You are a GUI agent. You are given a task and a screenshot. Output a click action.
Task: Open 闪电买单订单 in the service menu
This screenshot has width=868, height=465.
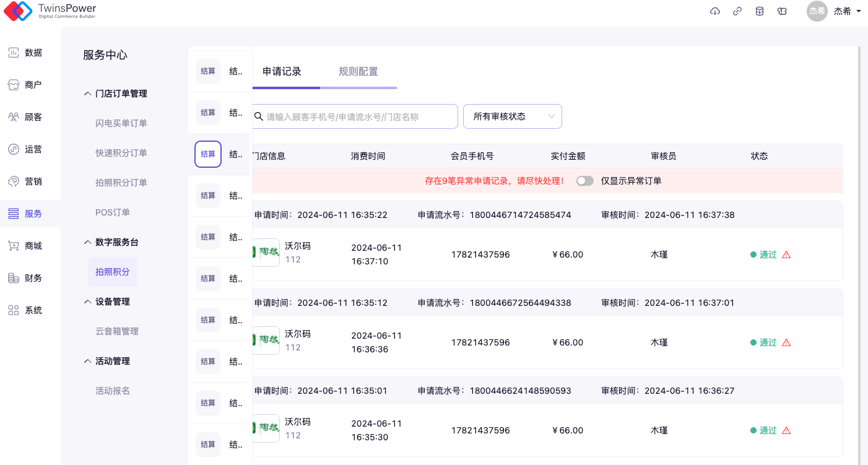(x=121, y=123)
